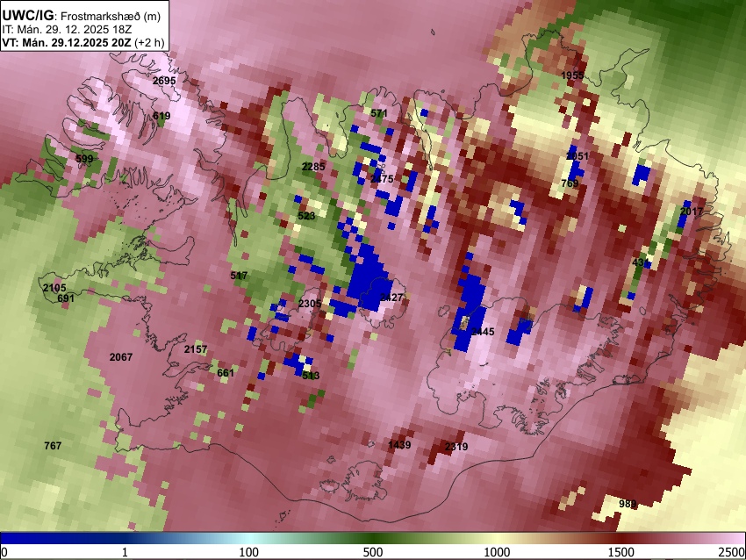The height and width of the screenshot is (560, 746).
Task: Select the 100 tick on the legend
Action: click(248, 552)
